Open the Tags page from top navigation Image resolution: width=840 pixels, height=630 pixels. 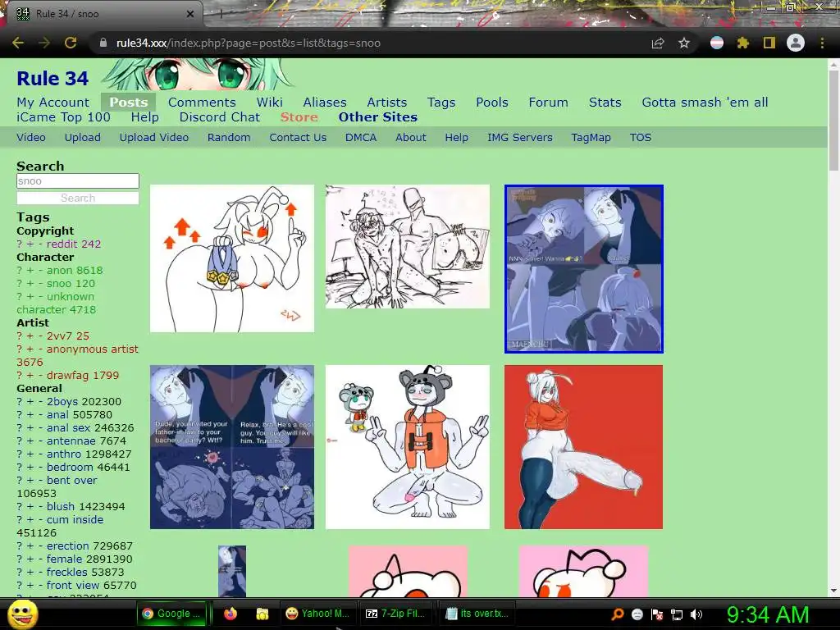click(441, 102)
